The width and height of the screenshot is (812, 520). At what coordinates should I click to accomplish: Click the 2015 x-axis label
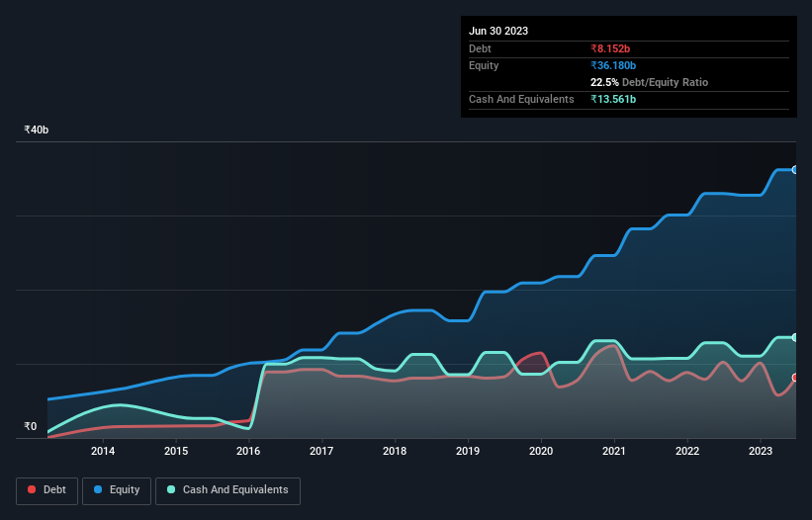(x=176, y=451)
